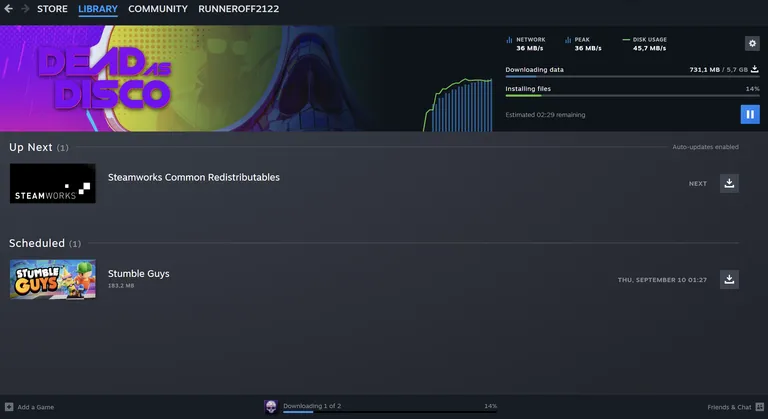Click the Add a Game plus icon
The image size is (768, 419).
pyautogui.click(x=9, y=407)
